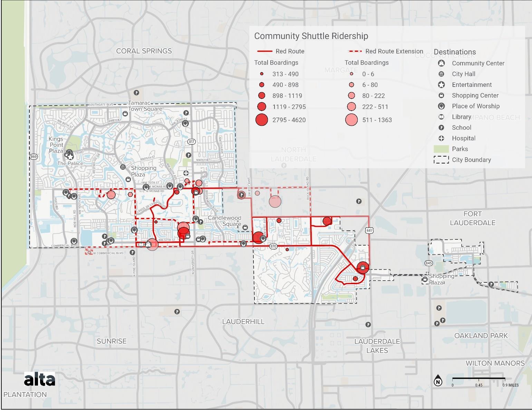Image resolution: width=532 pixels, height=410 pixels.
Task: Click the route 441 highway shield
Action: pyautogui.click(x=369, y=230)
